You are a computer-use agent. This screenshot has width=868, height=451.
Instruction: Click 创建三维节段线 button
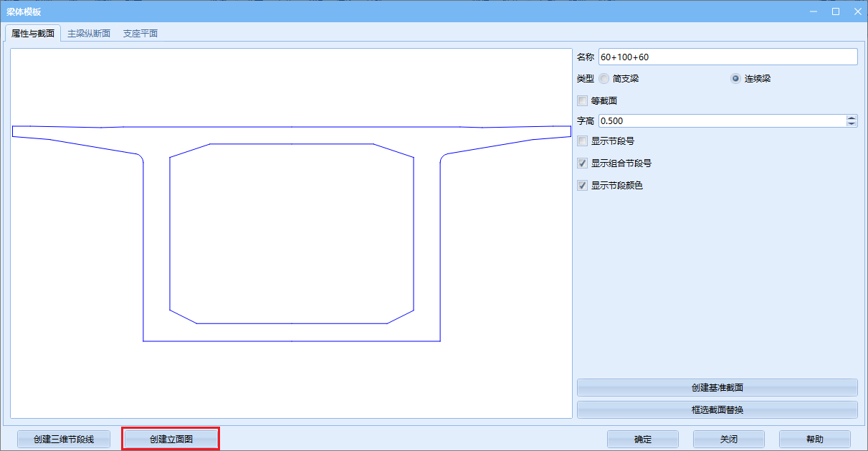64,439
